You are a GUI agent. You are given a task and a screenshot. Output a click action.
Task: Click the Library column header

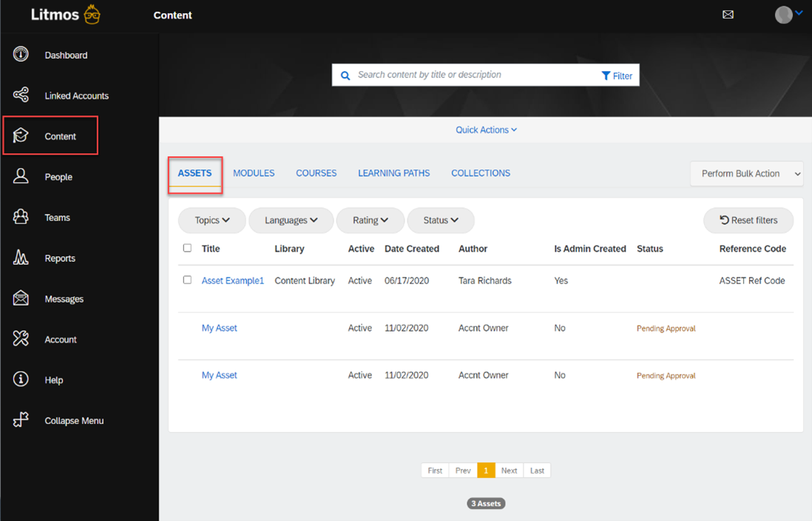[x=289, y=249]
